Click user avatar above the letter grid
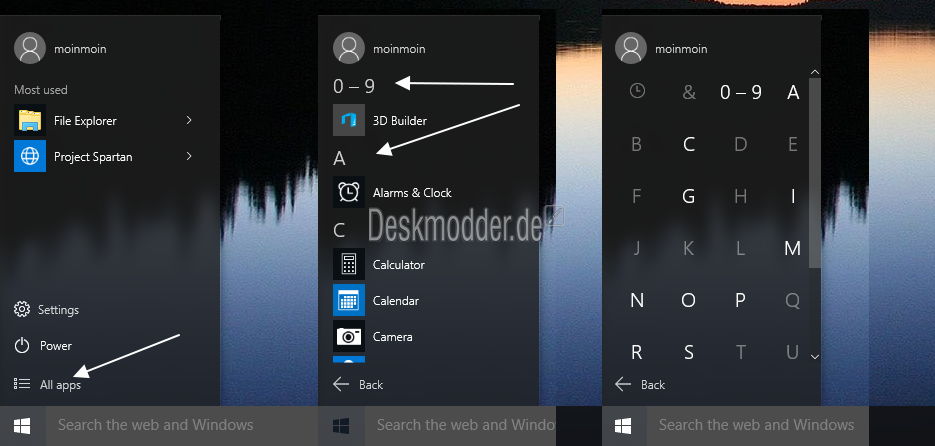The height and width of the screenshot is (446, 935). click(631, 48)
